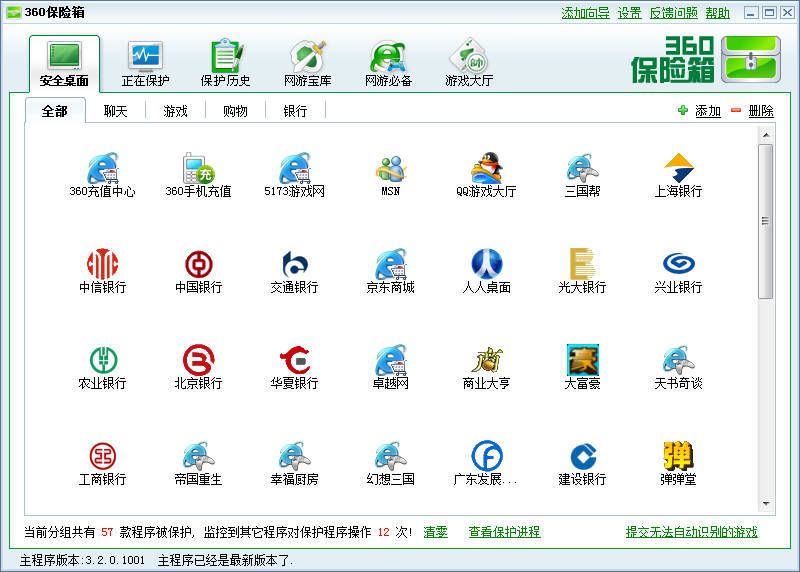800x572 pixels.
Task: Select the 中信银行 icon
Action: [103, 271]
